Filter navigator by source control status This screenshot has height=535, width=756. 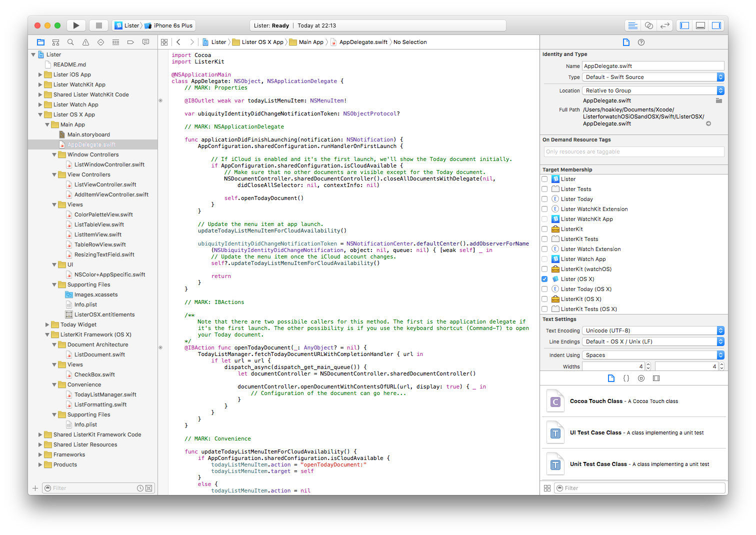coord(149,488)
